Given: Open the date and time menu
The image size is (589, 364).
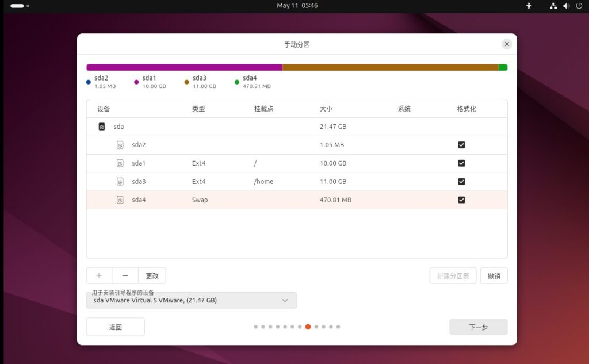Looking at the screenshot, I should coord(297,6).
